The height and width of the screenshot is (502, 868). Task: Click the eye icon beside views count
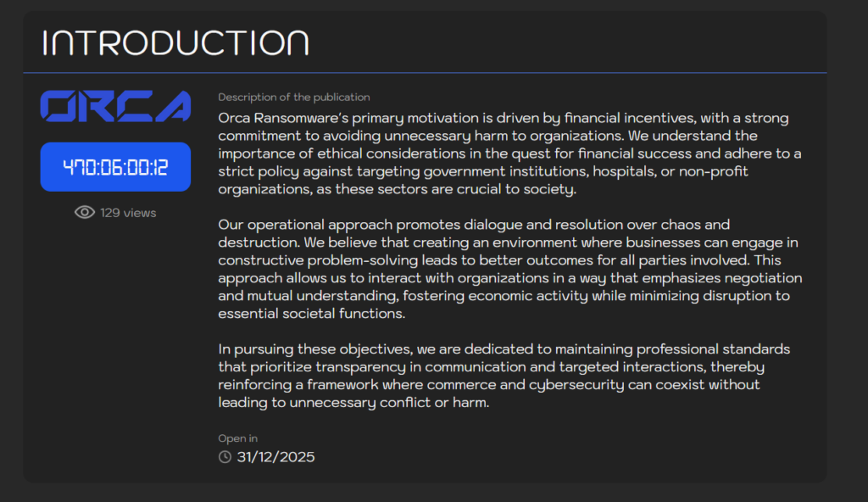[x=84, y=213]
